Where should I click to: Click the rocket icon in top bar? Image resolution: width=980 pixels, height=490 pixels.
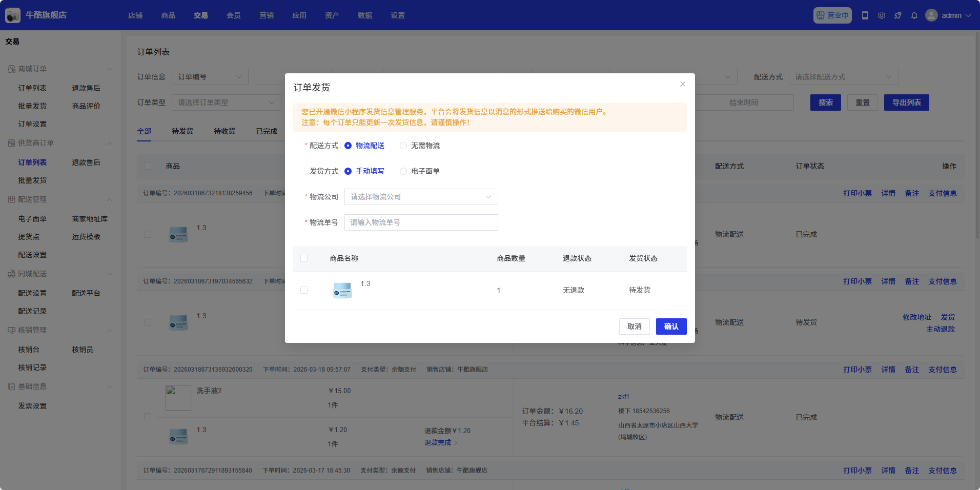[897, 15]
